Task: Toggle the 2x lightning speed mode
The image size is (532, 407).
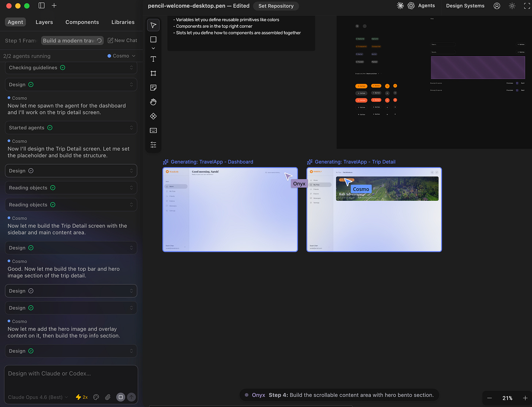Action: click(81, 397)
